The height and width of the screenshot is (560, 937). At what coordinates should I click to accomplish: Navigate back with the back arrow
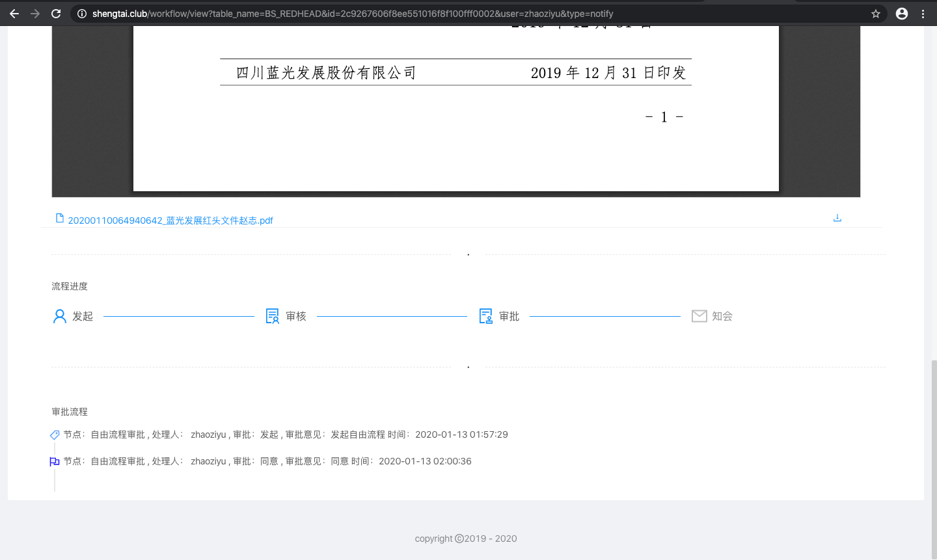14,13
